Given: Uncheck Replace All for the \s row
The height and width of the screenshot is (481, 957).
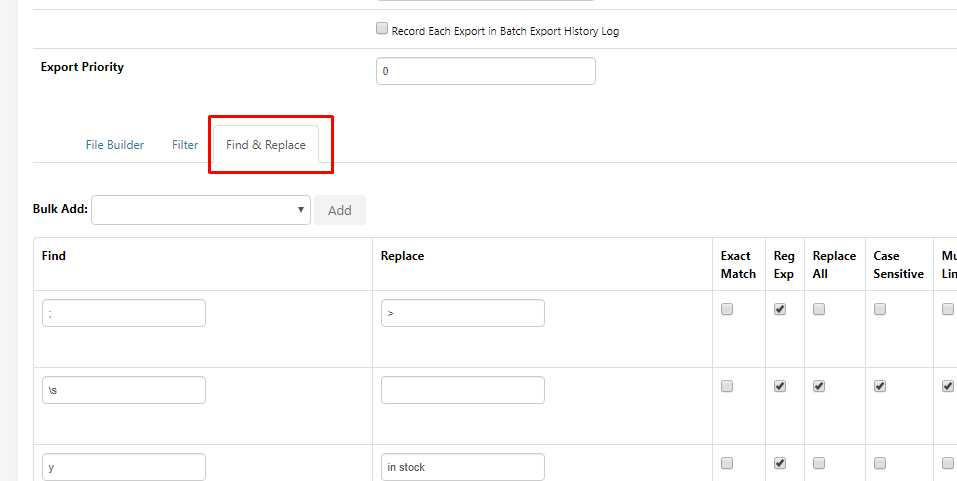Looking at the screenshot, I should [819, 386].
